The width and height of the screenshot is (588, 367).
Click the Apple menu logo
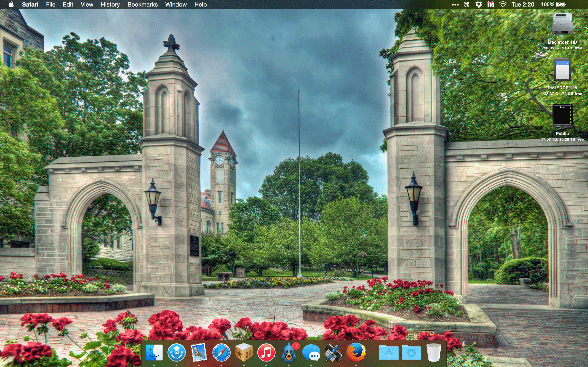tap(11, 4)
